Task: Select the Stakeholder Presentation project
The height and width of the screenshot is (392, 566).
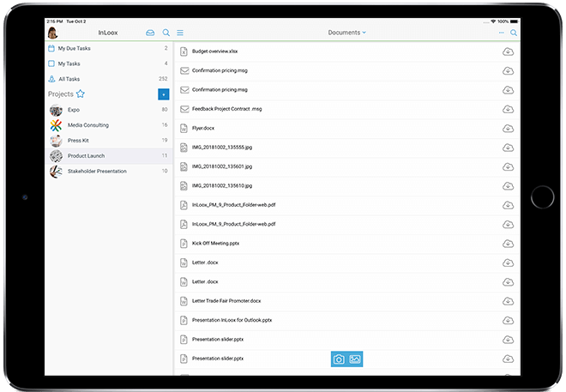Action: [108, 171]
